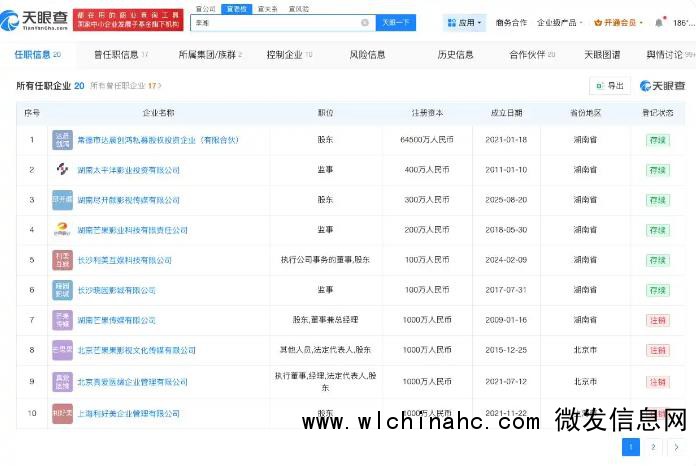Open row 1 company name link
The width and height of the screenshot is (696, 466).
tap(158, 140)
